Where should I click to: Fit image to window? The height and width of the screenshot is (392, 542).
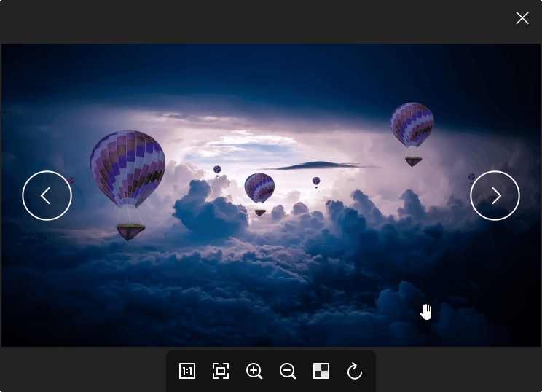(221, 371)
